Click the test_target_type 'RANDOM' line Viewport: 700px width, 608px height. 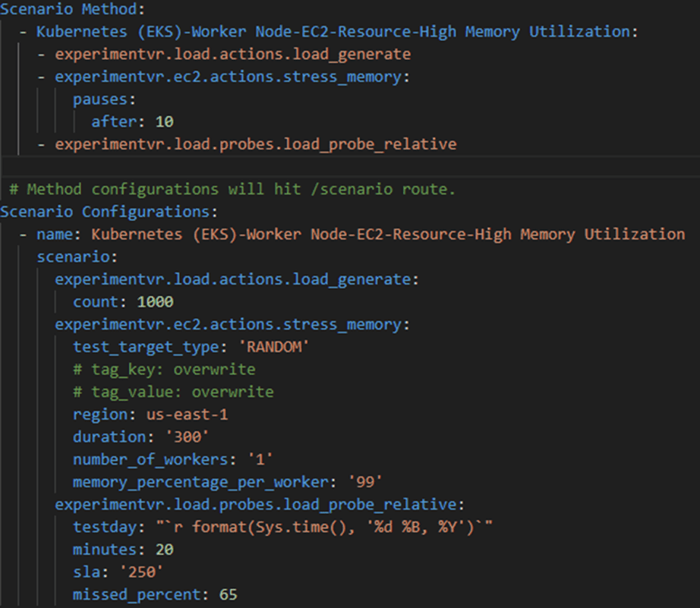(x=191, y=348)
